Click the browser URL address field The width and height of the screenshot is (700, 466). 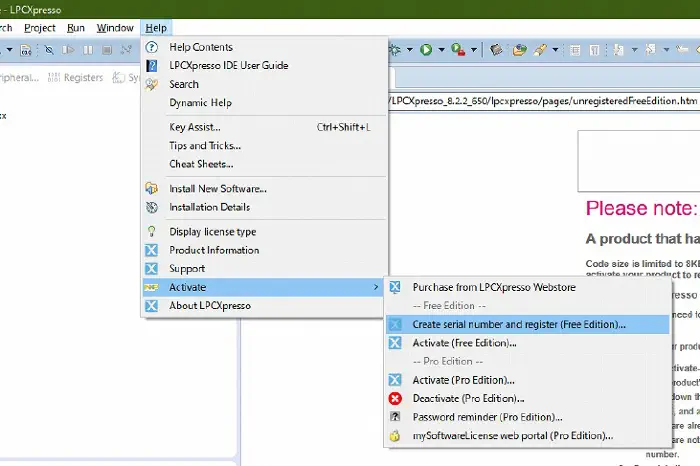tap(540, 101)
